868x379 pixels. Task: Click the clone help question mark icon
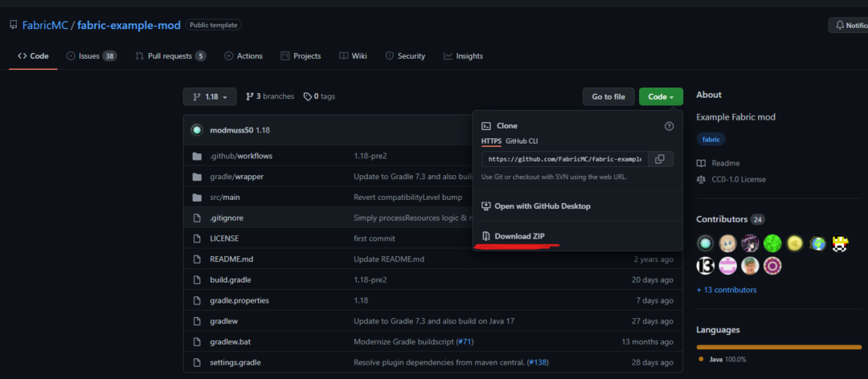(x=669, y=126)
